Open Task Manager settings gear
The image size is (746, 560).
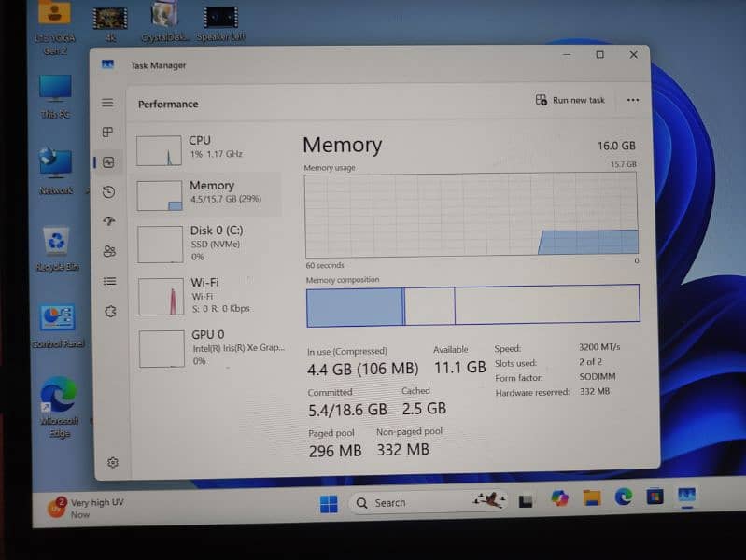click(113, 462)
